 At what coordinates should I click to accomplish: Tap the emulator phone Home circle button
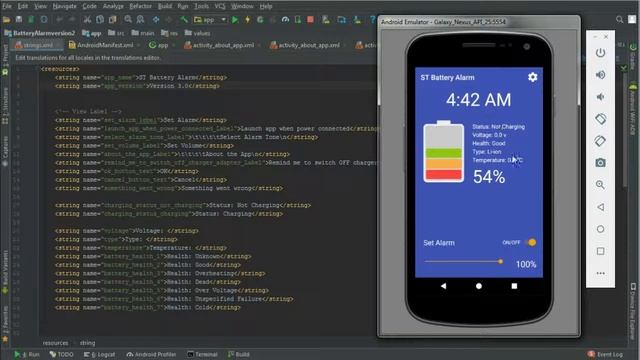point(479,286)
